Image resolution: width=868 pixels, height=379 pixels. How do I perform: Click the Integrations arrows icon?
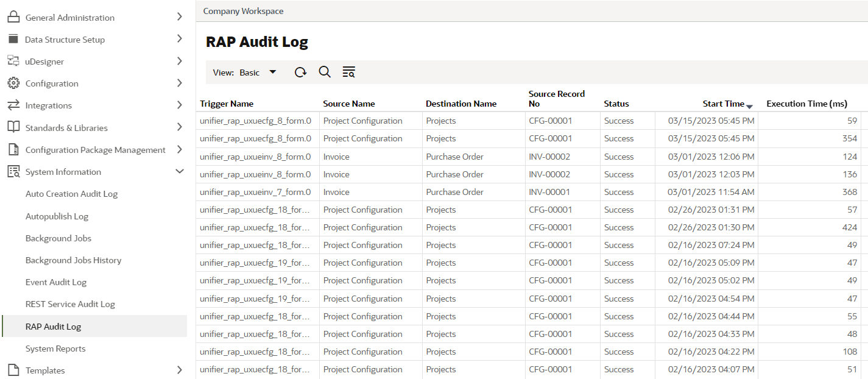pyautogui.click(x=12, y=105)
